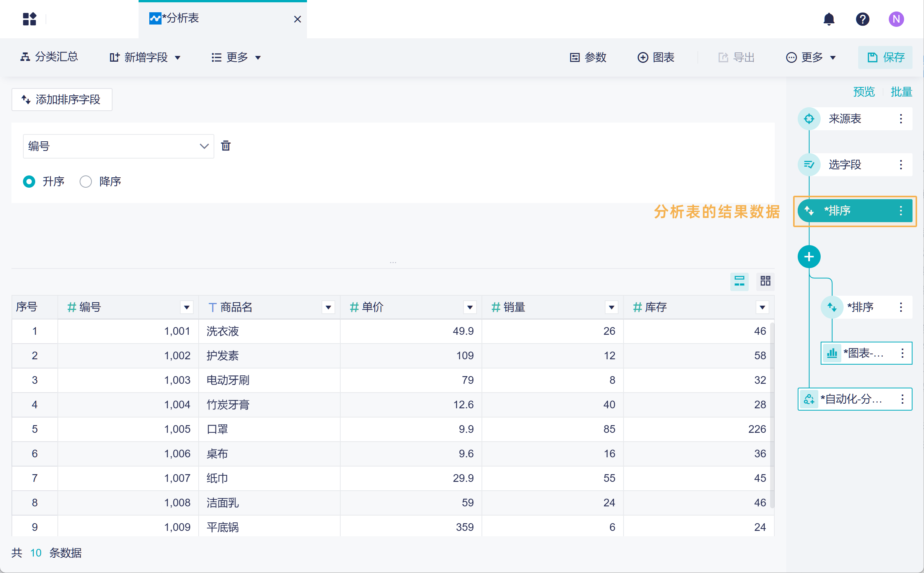Screen dimensions: 924x573
Task: Open 库存 column filter dropdown arrow
Action: tap(762, 307)
